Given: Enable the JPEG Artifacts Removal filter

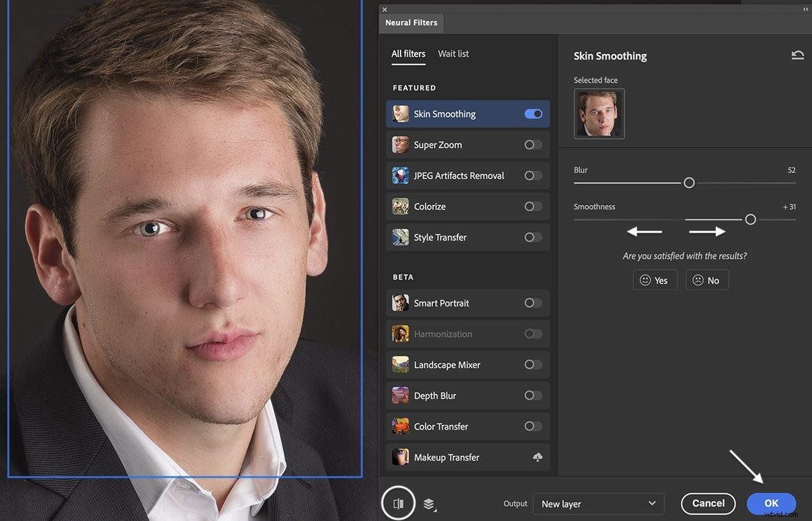Looking at the screenshot, I should tap(533, 175).
